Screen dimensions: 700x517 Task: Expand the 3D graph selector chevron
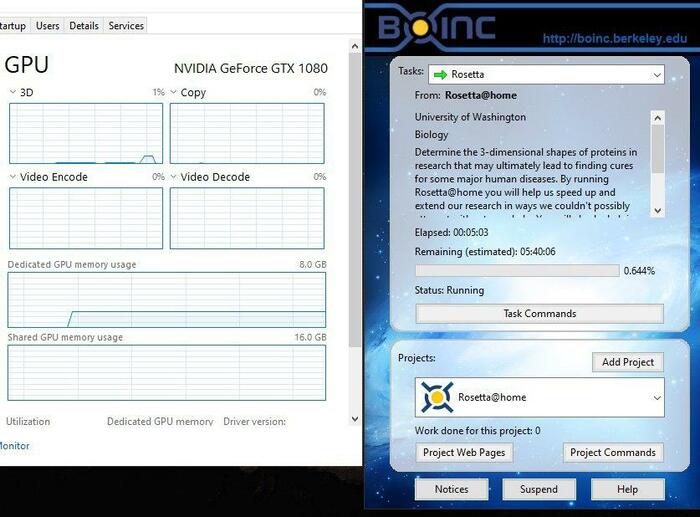pyautogui.click(x=12, y=92)
